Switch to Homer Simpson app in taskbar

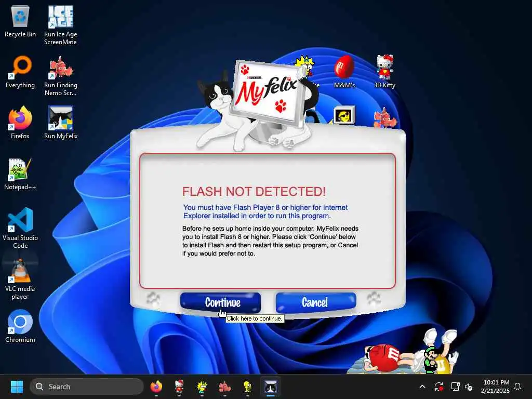point(248,387)
